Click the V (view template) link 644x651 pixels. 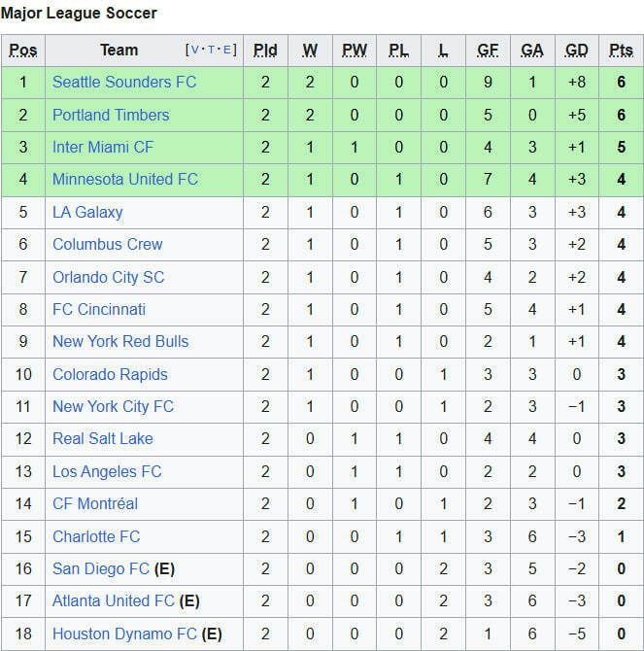(194, 51)
